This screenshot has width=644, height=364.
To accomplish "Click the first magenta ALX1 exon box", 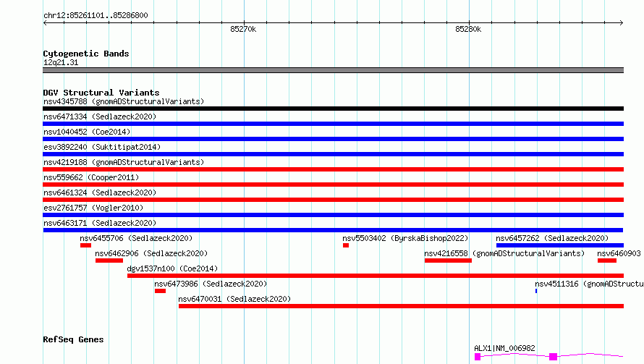I will [478, 357].
